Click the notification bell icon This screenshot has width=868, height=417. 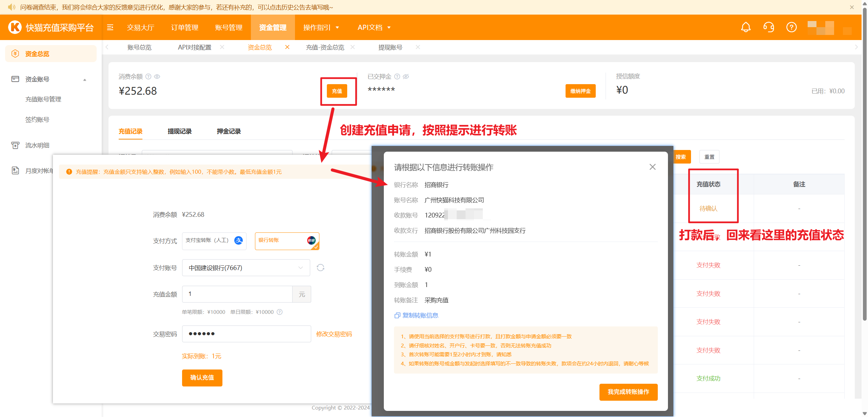point(746,27)
